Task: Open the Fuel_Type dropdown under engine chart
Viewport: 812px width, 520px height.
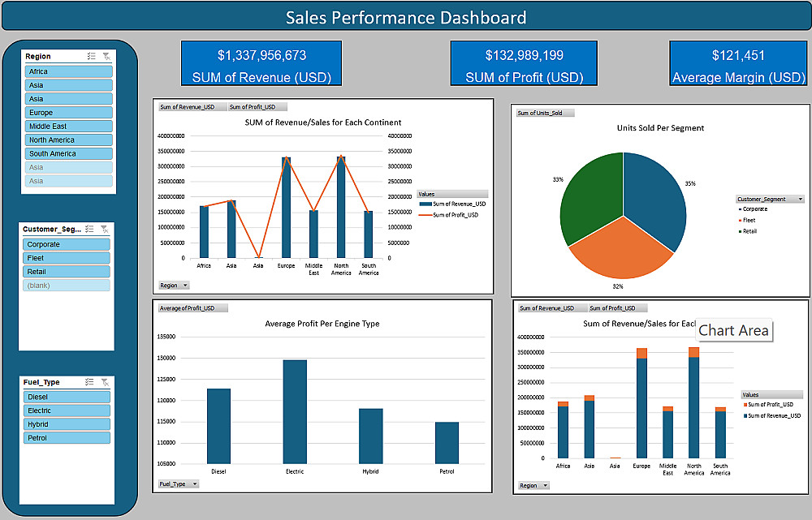Action: coord(179,483)
